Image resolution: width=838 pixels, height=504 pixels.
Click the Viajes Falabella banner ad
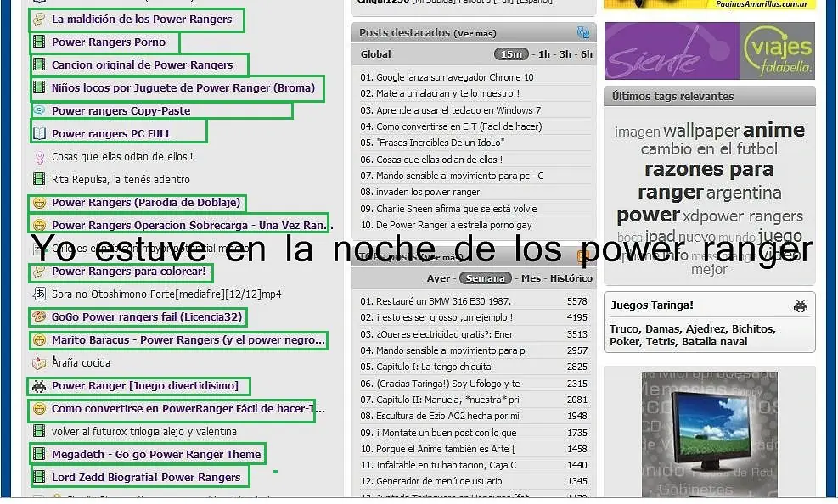pos(709,51)
